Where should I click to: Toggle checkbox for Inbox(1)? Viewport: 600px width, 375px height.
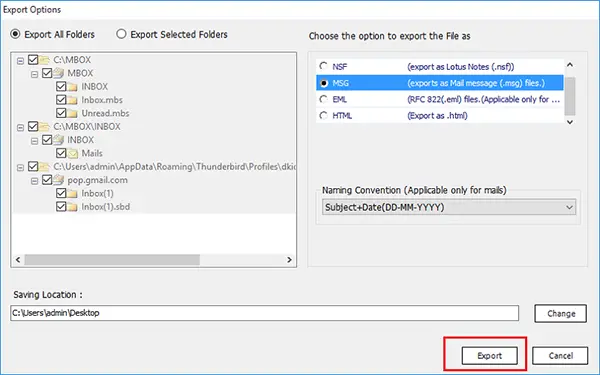61,193
